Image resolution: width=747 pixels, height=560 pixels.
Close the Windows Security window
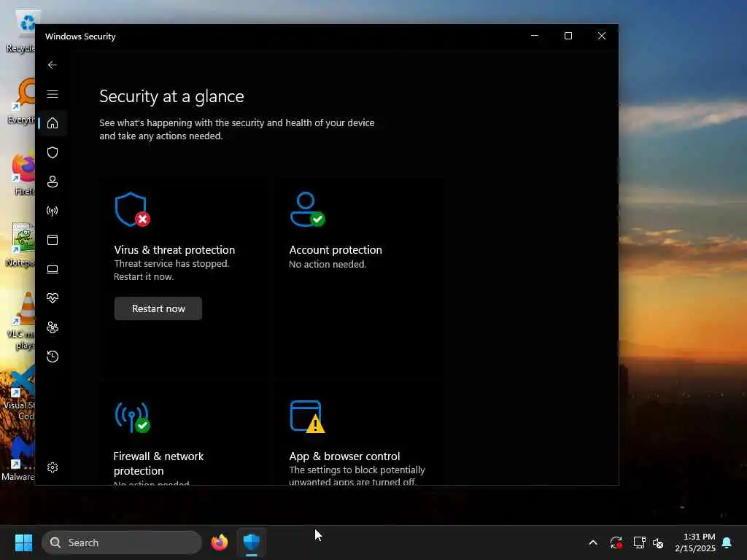(602, 36)
